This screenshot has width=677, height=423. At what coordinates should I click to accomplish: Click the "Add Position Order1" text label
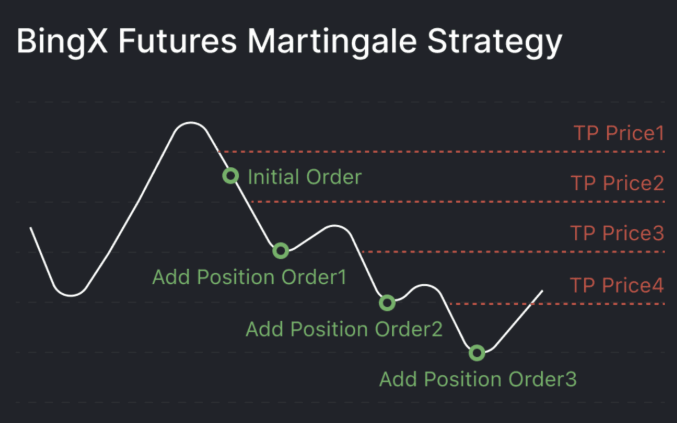tap(249, 277)
